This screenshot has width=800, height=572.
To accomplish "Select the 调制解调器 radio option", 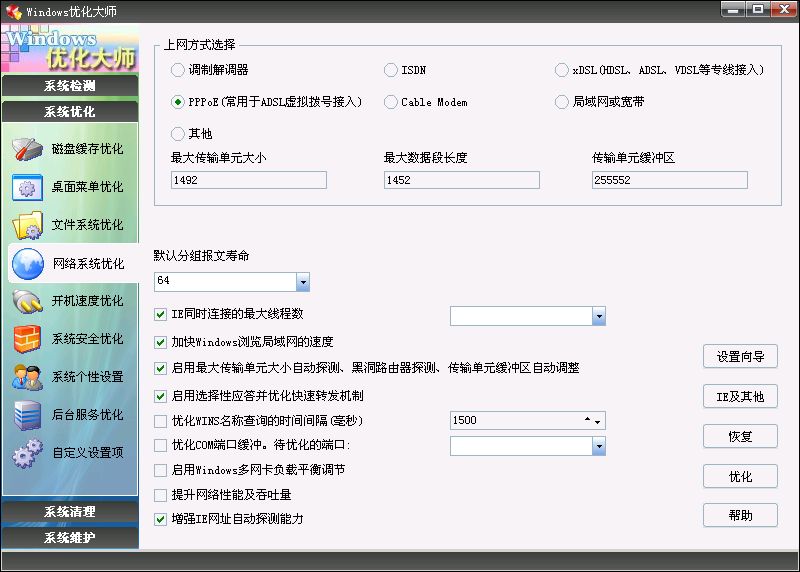I will click(x=178, y=70).
